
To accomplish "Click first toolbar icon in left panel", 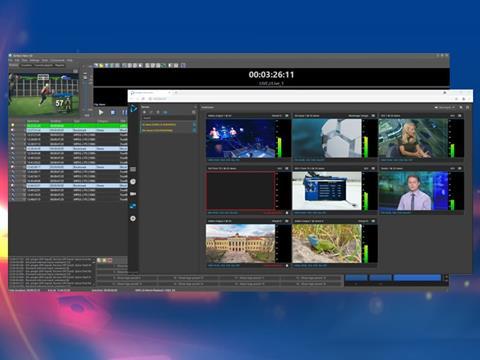I will pyautogui.click(x=145, y=112).
